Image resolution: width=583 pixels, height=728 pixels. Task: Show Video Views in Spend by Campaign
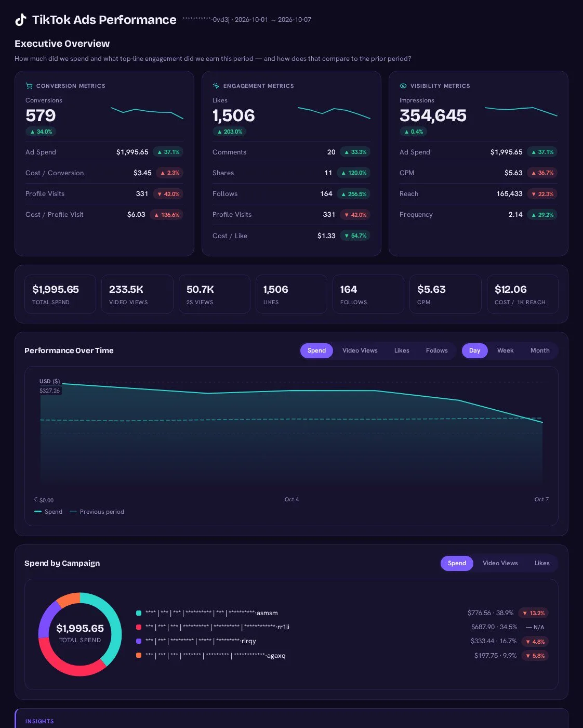pyautogui.click(x=500, y=563)
